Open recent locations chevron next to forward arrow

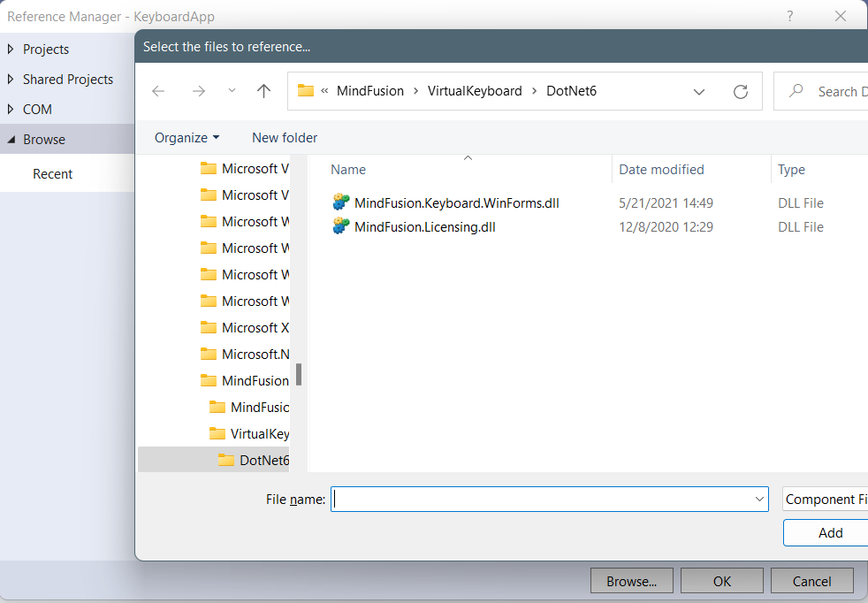(x=232, y=91)
